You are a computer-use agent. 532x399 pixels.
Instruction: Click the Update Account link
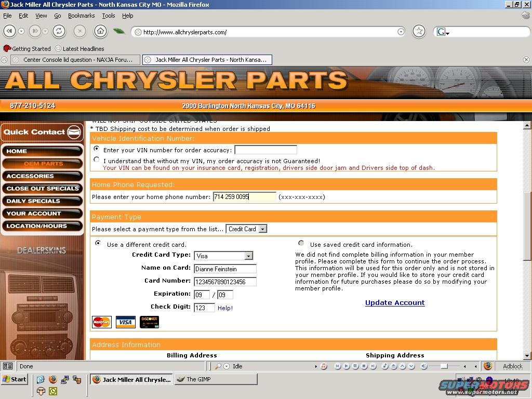click(x=395, y=303)
